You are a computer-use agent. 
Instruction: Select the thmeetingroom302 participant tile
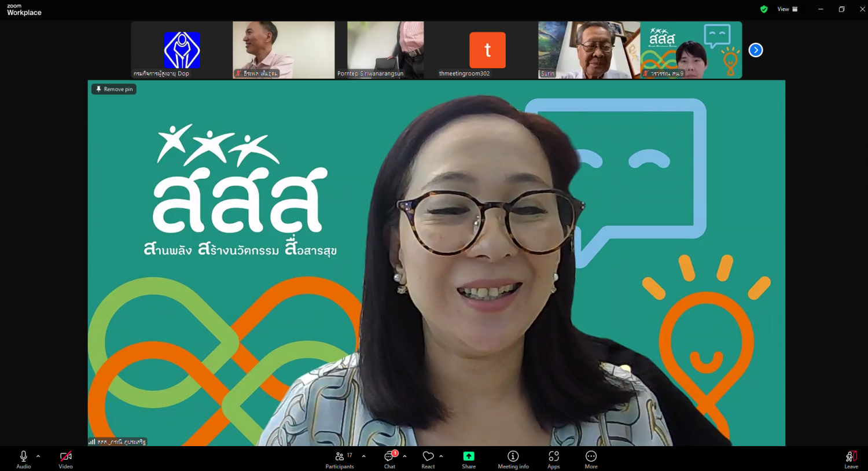tap(487, 50)
